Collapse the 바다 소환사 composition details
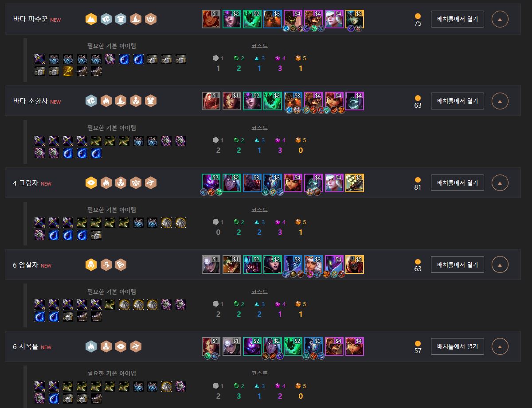 pos(500,101)
